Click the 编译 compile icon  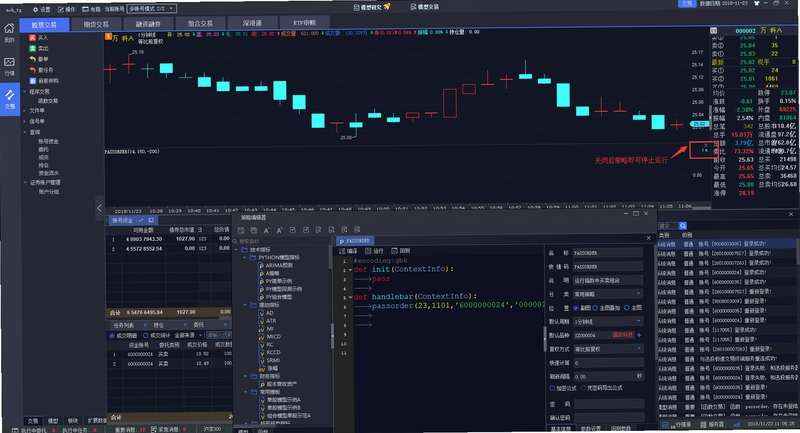click(x=342, y=251)
